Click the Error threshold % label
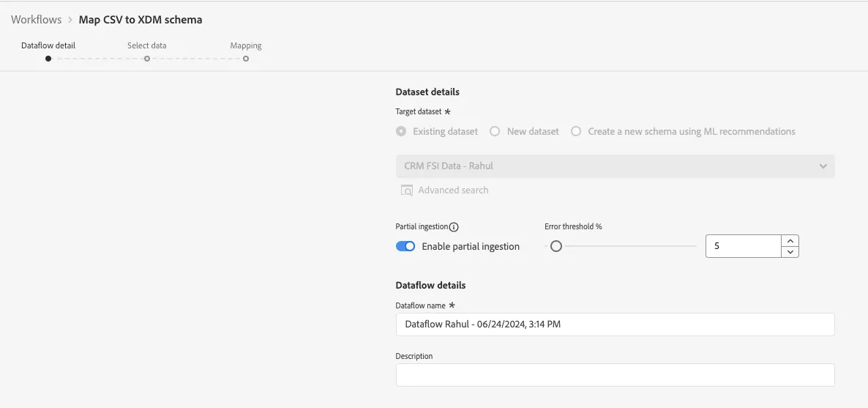The image size is (868, 408). point(573,227)
